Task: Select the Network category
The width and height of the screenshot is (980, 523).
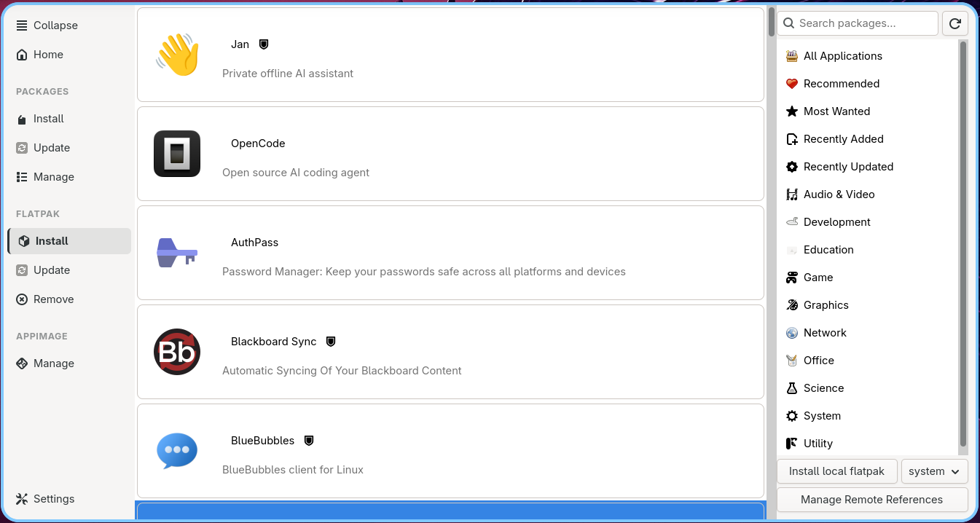Action: click(x=867, y=333)
